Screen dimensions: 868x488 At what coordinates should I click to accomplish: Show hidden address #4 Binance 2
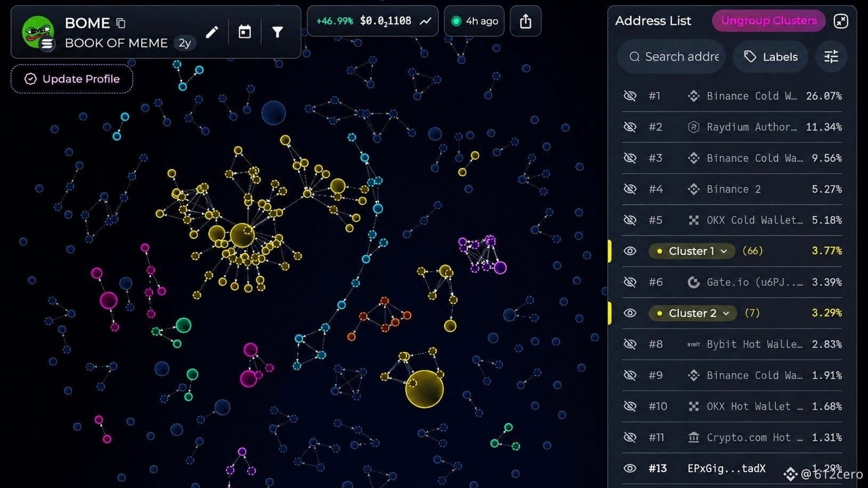(x=630, y=189)
